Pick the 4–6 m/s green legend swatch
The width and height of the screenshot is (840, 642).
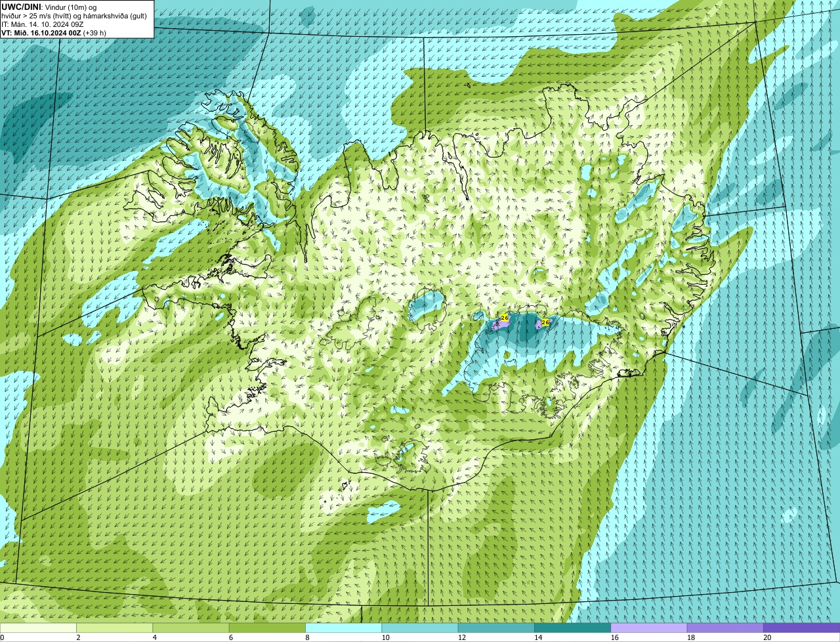[191, 628]
